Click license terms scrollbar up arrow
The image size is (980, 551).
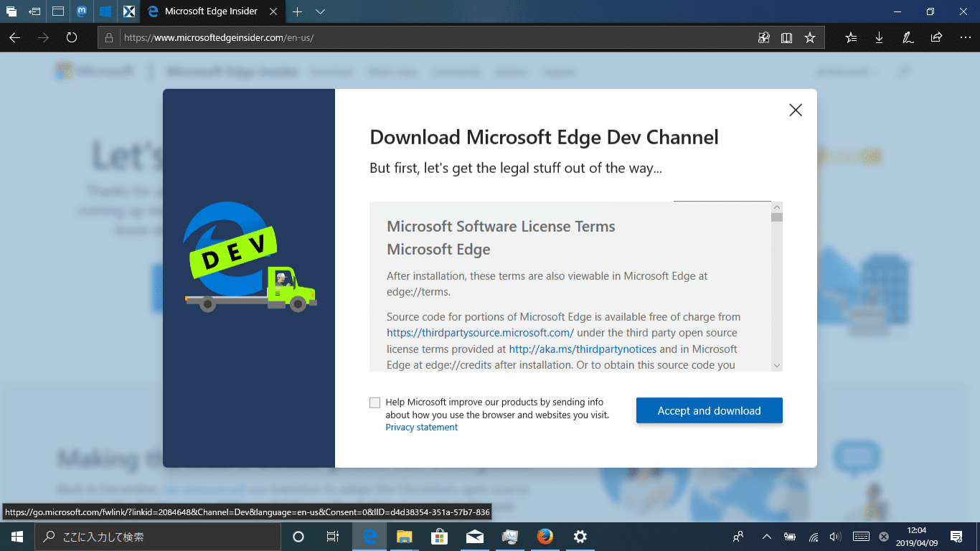(776, 207)
